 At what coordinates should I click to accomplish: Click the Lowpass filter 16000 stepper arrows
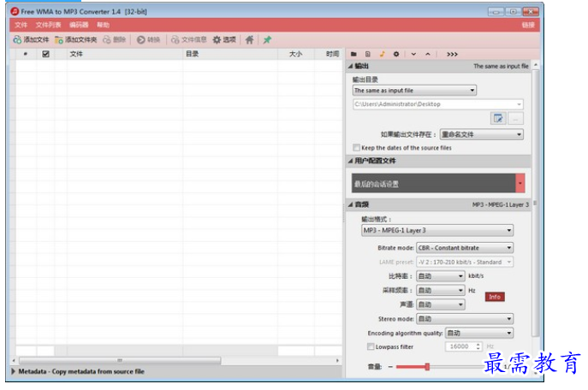478,346
